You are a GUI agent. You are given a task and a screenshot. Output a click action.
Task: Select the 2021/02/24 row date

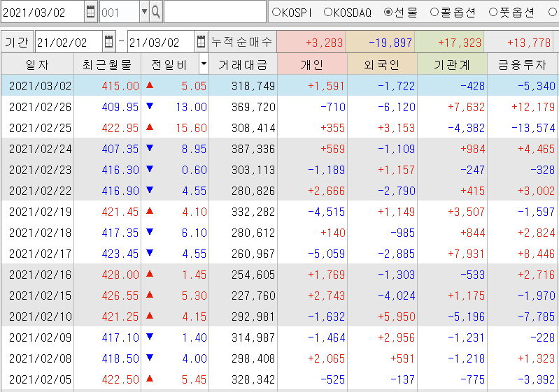pos(41,149)
